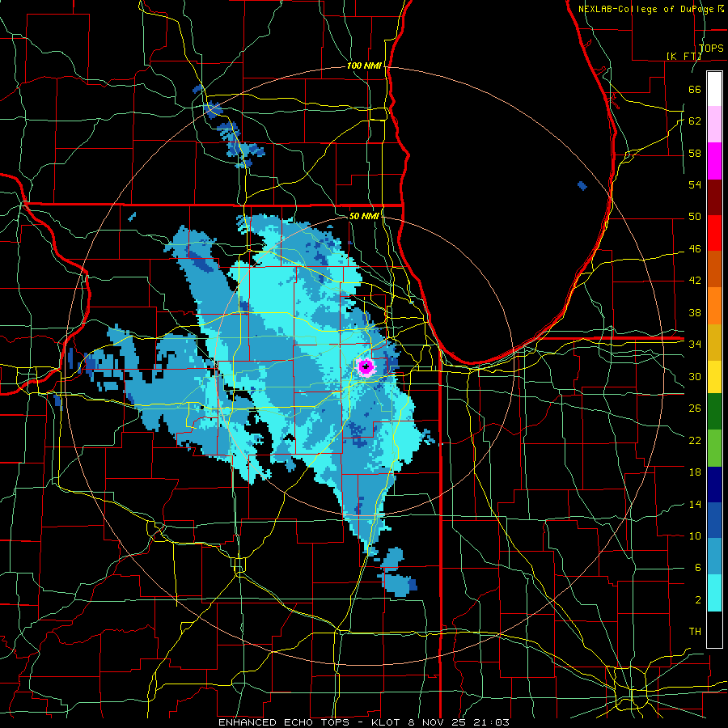Click the dark green 26 kft legend swatch

[x=714, y=412]
